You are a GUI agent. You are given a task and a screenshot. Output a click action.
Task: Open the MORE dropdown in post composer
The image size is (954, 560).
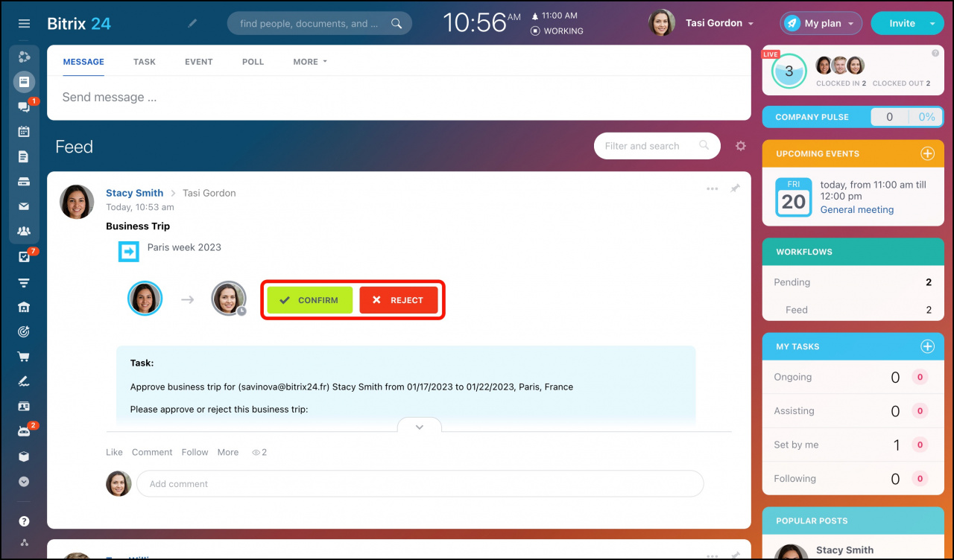point(310,62)
